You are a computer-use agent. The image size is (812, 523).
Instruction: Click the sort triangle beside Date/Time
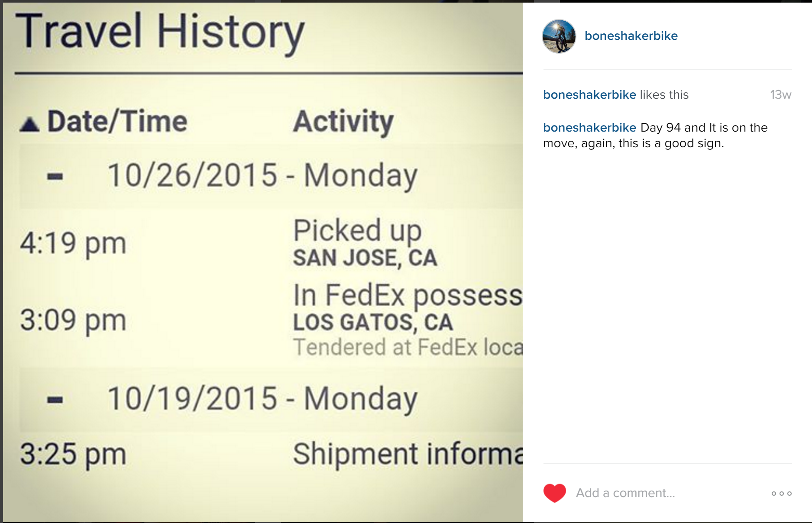pyautogui.click(x=29, y=125)
